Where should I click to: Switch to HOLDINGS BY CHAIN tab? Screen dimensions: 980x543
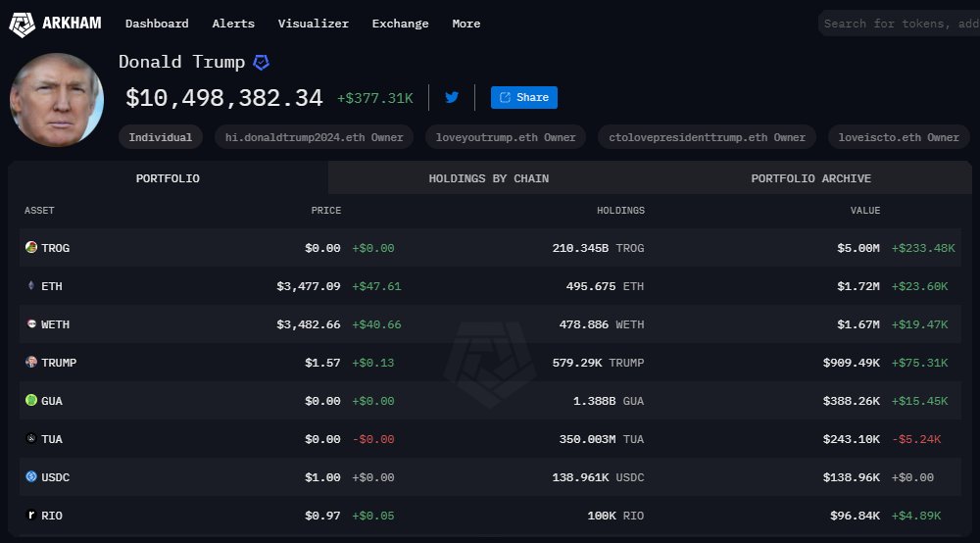[x=489, y=178]
